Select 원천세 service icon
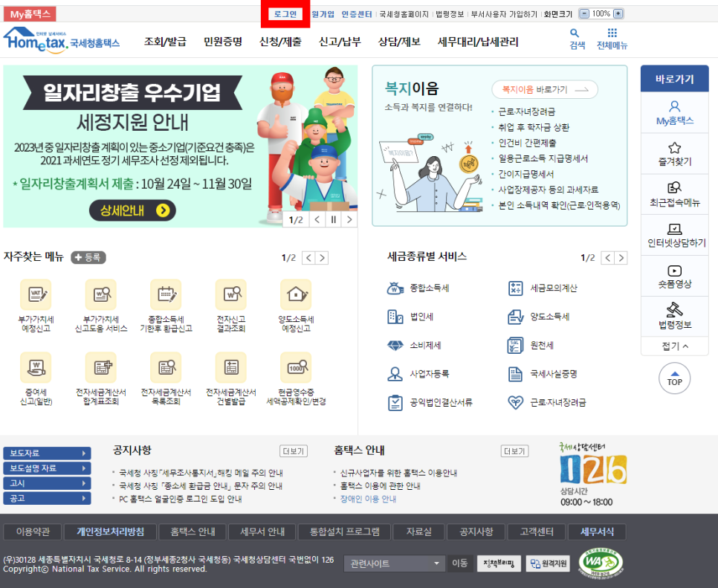 tap(516, 345)
